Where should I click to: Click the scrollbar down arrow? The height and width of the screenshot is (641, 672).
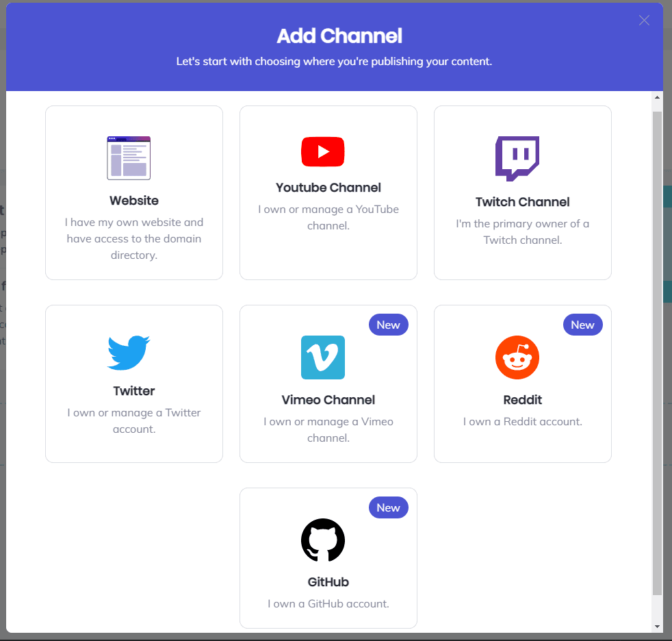point(657,627)
